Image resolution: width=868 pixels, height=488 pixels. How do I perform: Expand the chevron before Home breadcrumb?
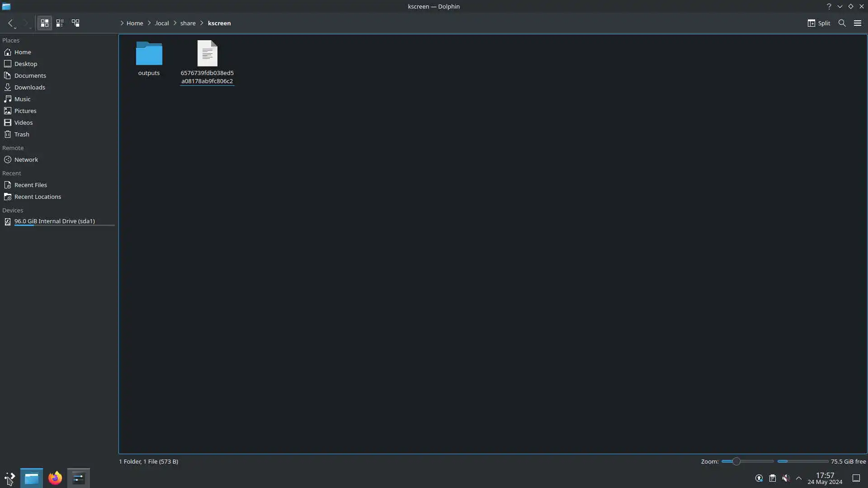tap(122, 23)
